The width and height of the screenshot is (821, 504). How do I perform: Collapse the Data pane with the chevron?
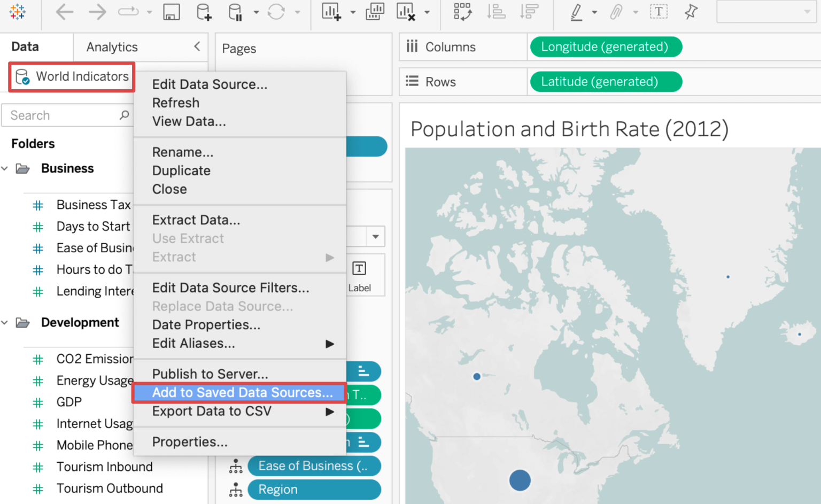point(196,46)
